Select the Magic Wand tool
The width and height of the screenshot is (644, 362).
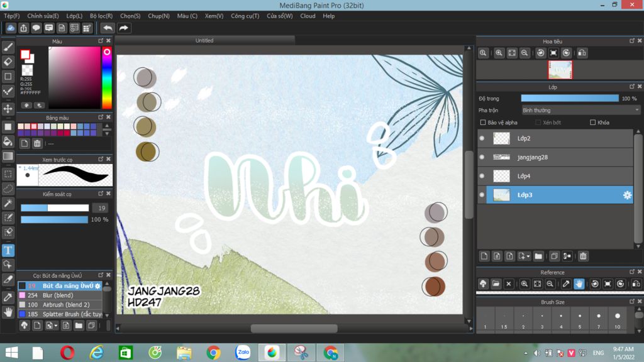coord(8,203)
